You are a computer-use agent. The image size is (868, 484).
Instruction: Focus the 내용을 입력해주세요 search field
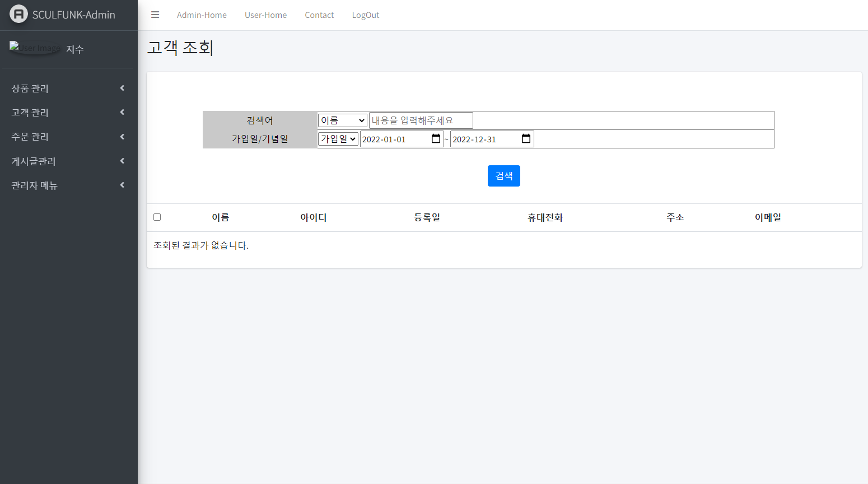[421, 120]
